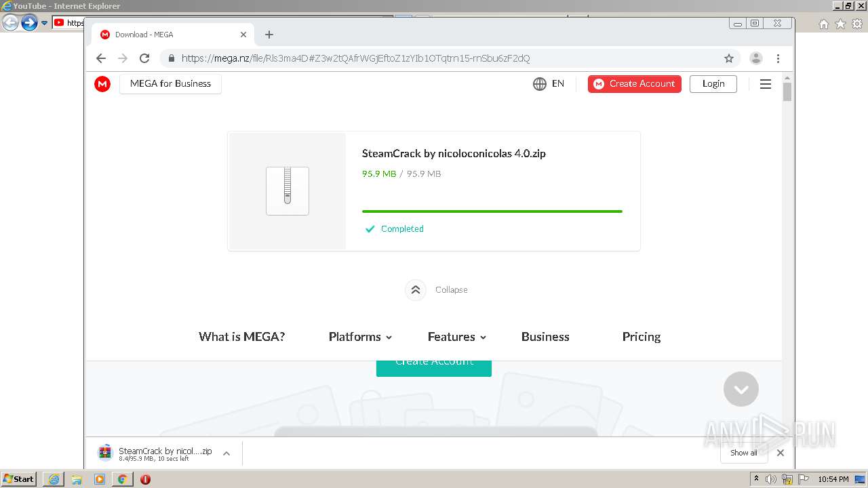868x488 pixels.
Task: Click Chrome forward arrow
Action: pos(123,58)
